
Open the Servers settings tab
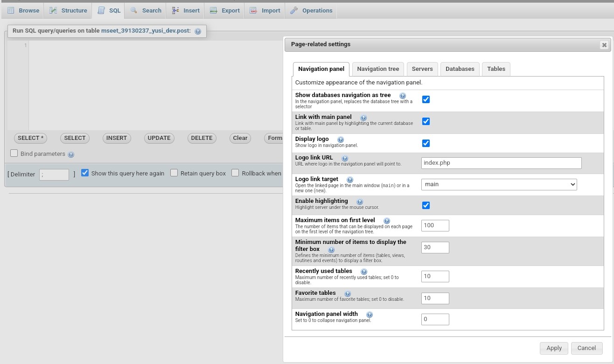[422, 69]
